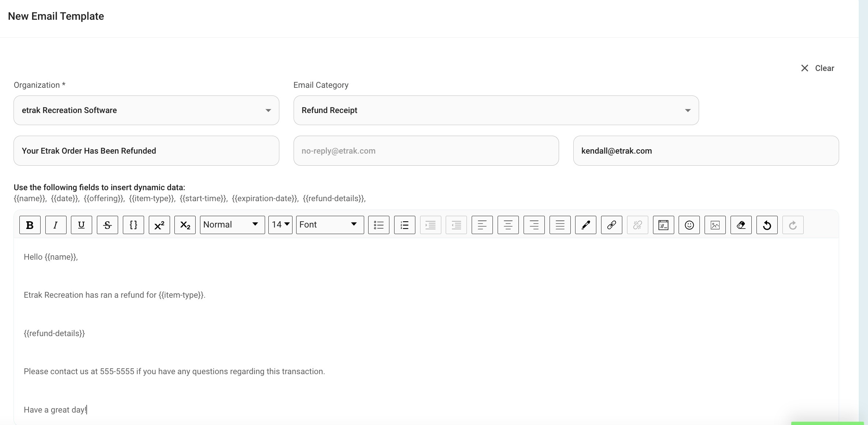Open the text color picker
Image resolution: width=868 pixels, height=425 pixels.
coord(586,225)
